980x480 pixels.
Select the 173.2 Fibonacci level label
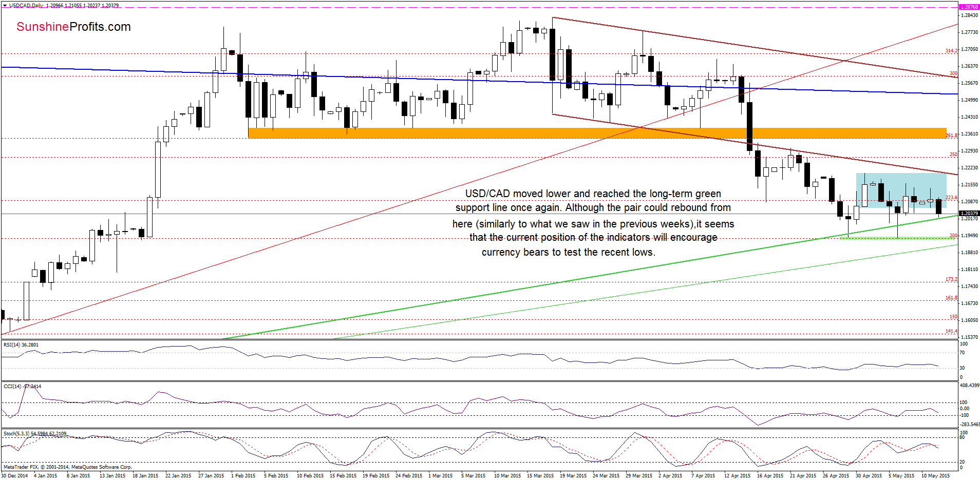click(951, 279)
